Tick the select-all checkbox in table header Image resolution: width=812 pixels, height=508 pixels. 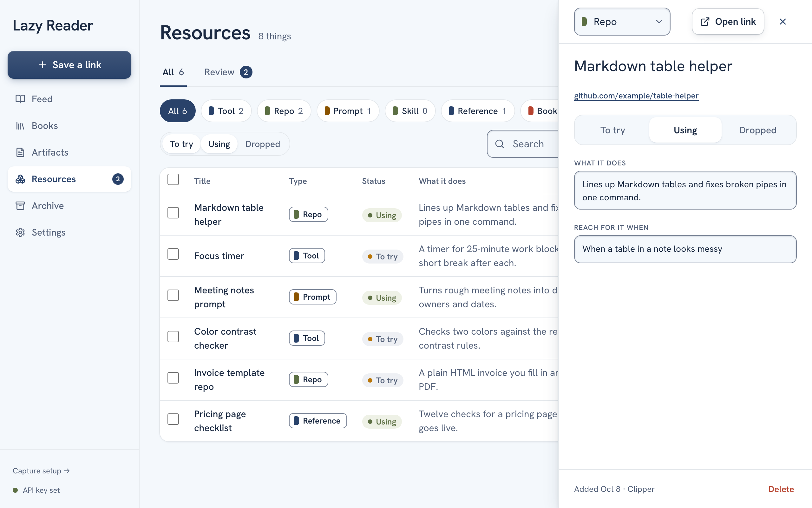pyautogui.click(x=173, y=179)
